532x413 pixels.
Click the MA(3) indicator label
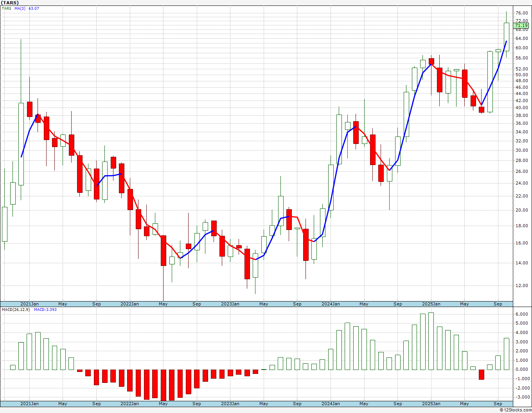coord(20,8)
